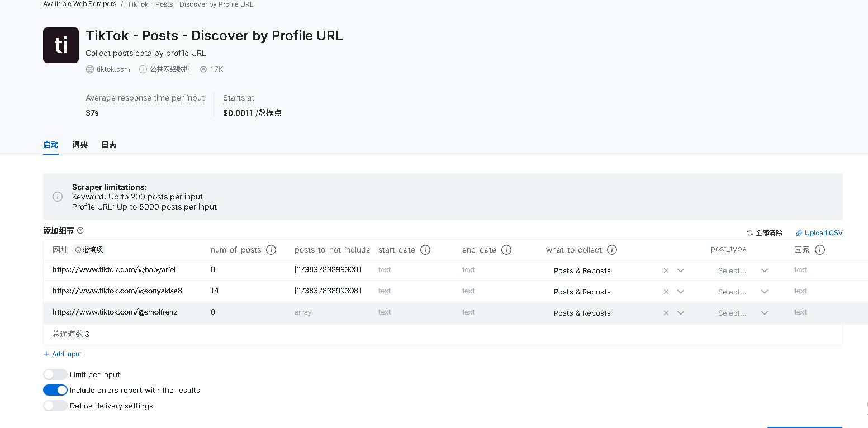Click the 国家 column info icon

pyautogui.click(x=820, y=250)
